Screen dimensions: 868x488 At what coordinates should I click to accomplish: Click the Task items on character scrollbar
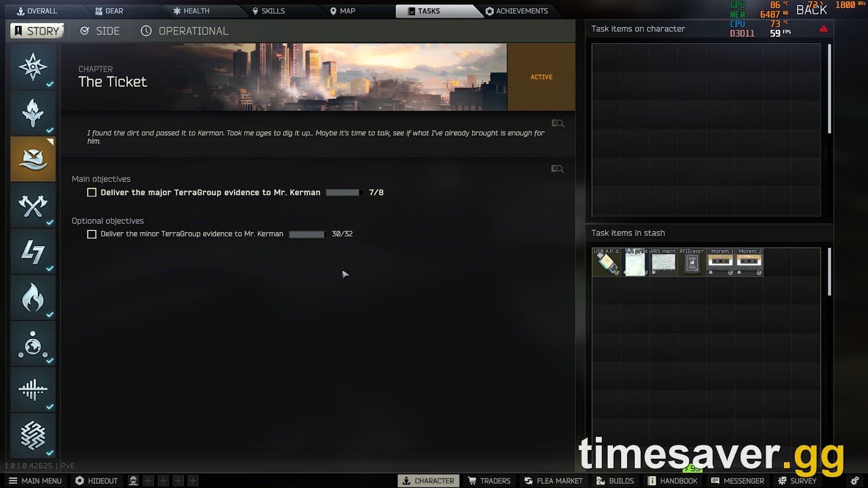pyautogui.click(x=829, y=89)
